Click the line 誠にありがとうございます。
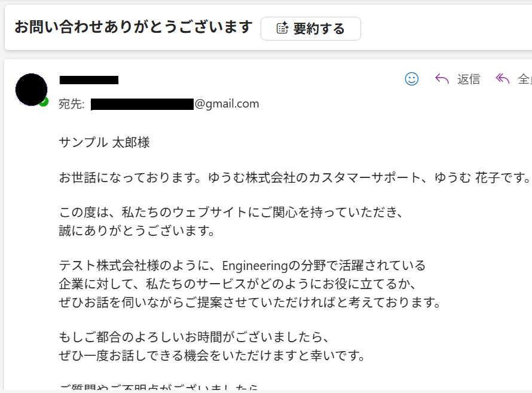 click(x=137, y=230)
